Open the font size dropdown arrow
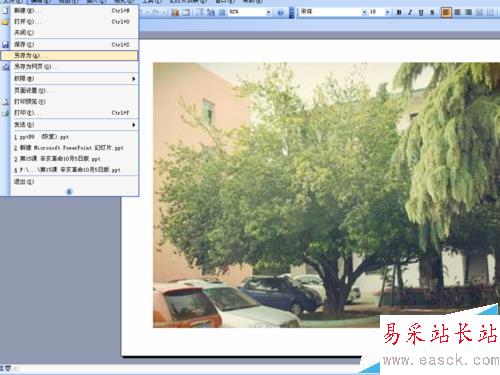This screenshot has height=375, width=500. point(387,12)
